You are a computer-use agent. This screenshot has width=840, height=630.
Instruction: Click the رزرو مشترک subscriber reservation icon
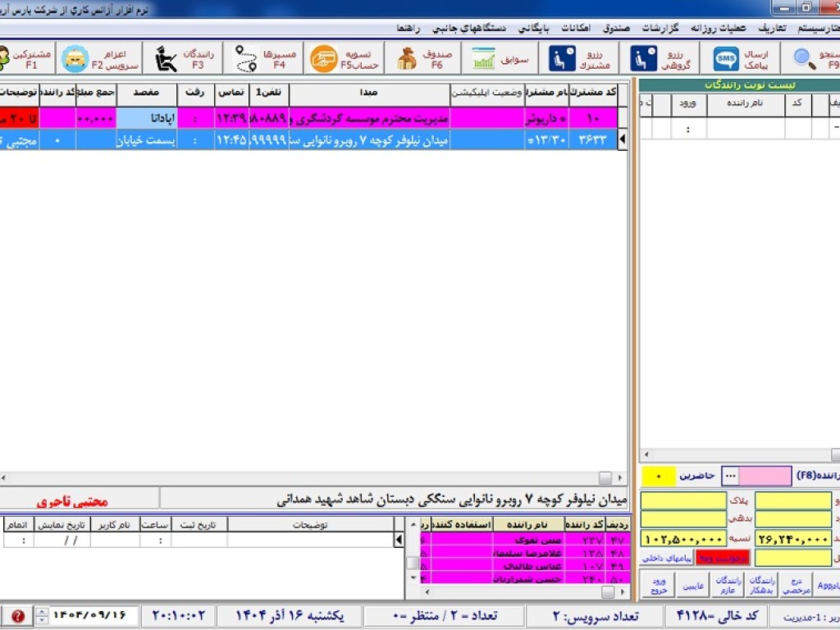click(x=579, y=57)
